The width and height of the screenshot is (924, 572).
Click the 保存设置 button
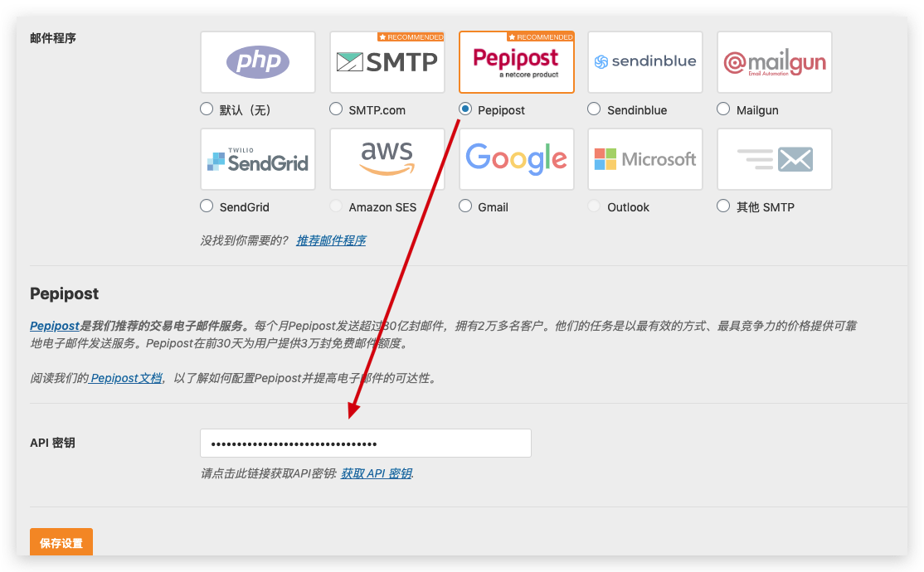pos(61,543)
